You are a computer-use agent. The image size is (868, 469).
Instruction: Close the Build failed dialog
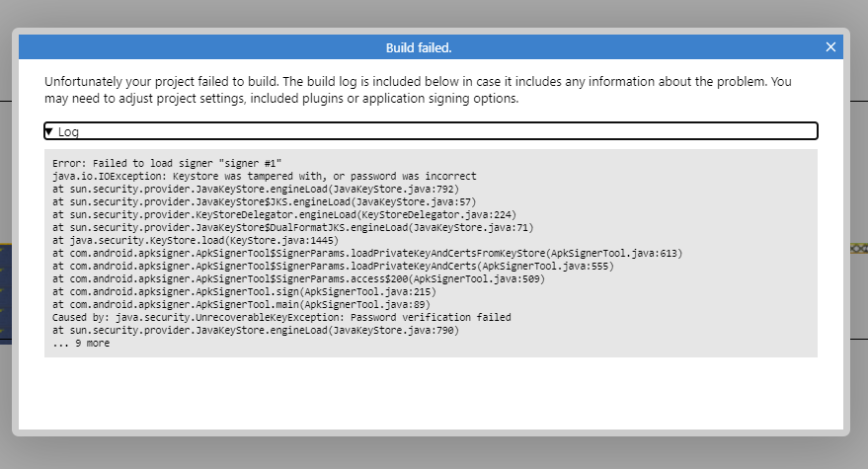pyautogui.click(x=830, y=47)
